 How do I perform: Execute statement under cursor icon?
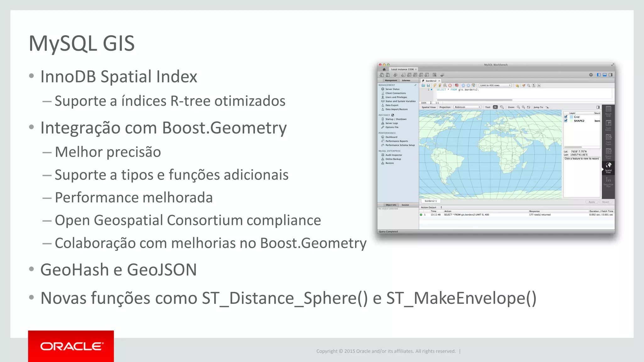(x=440, y=85)
